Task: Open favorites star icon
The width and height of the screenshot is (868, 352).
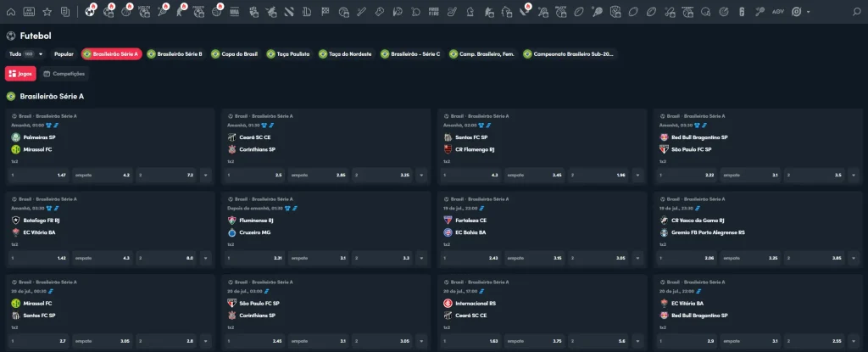Action: click(47, 12)
